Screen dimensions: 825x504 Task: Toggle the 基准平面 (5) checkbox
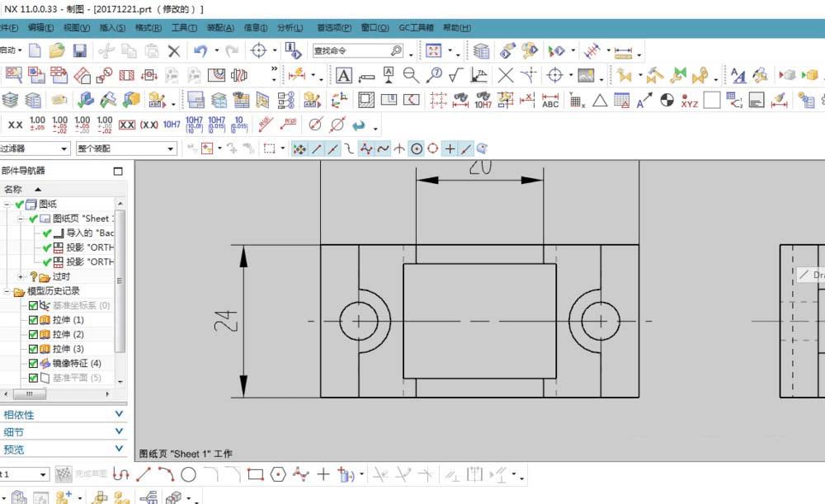pyautogui.click(x=33, y=378)
